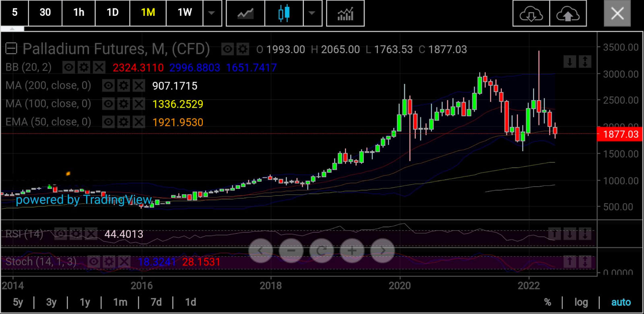Click the cloud upload (save chart) icon

tap(568, 13)
